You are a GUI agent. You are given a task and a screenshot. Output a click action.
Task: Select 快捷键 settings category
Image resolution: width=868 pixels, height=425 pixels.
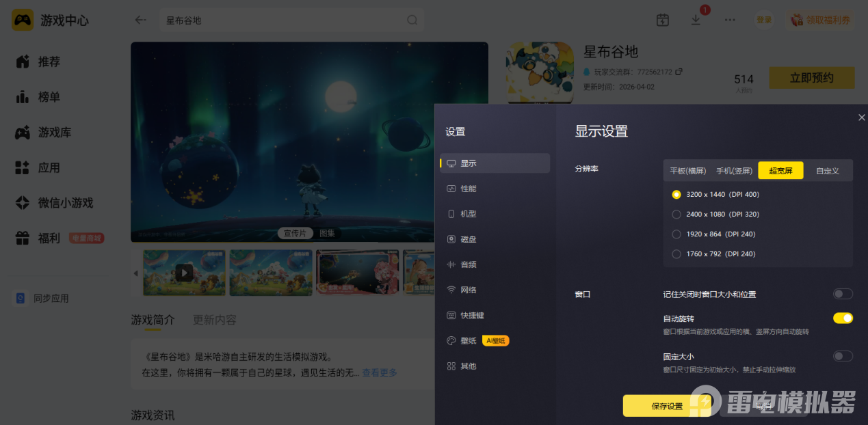click(x=495, y=316)
